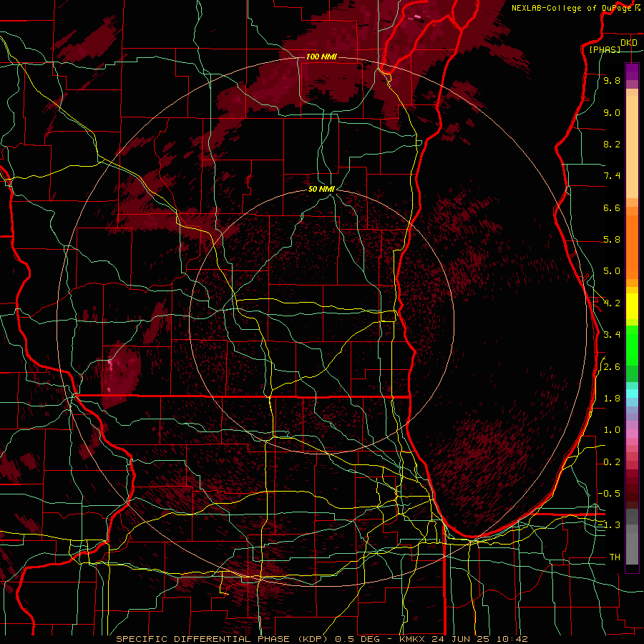
Task: Click the -0.5 value on the scale
Action: [x=609, y=494]
